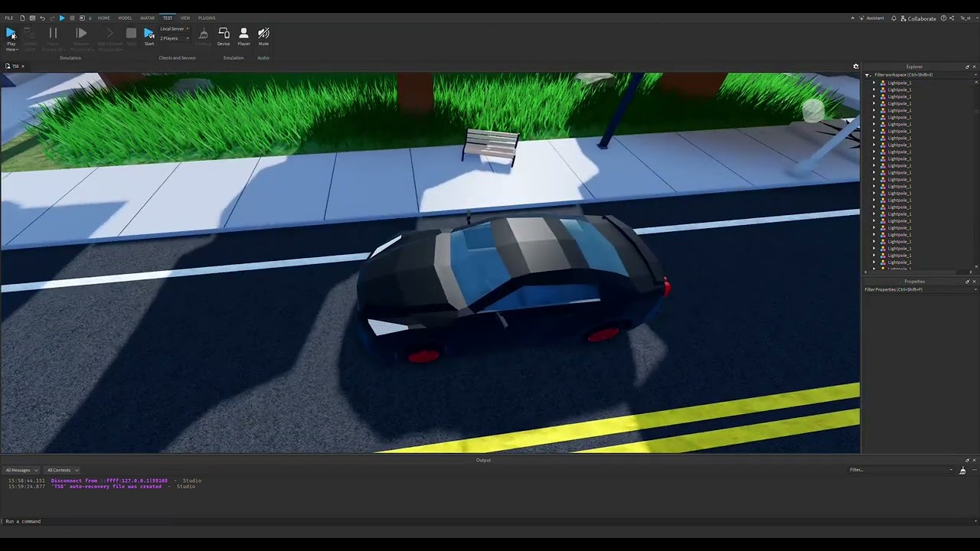The height and width of the screenshot is (551, 980).
Task: Click the notifications bell icon
Action: click(893, 18)
